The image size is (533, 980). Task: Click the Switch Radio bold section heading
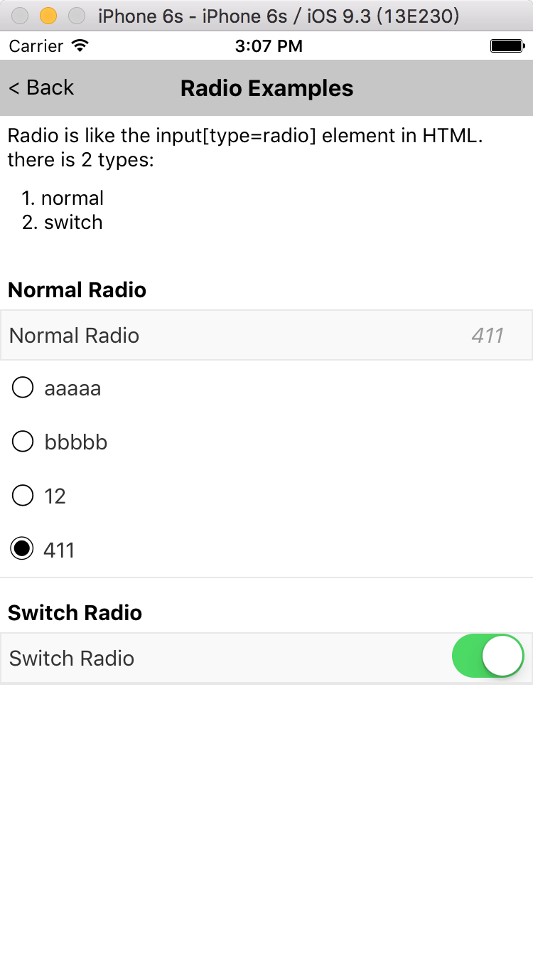(75, 613)
